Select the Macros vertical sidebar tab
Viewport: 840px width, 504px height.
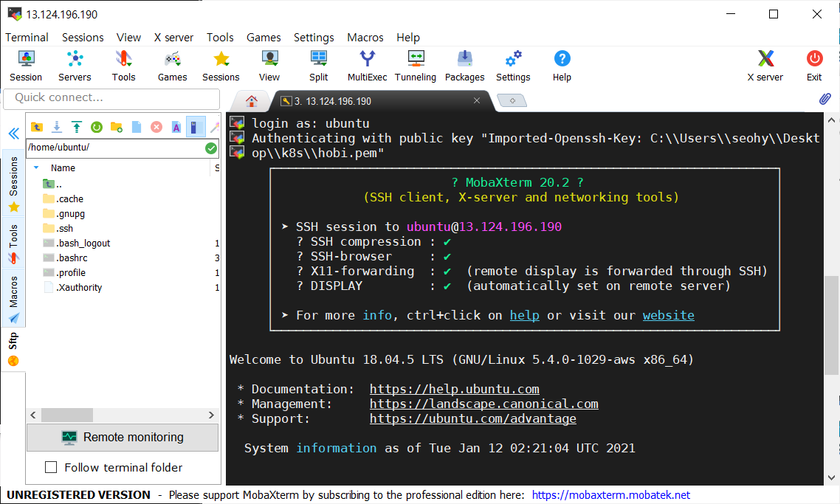coord(13,299)
